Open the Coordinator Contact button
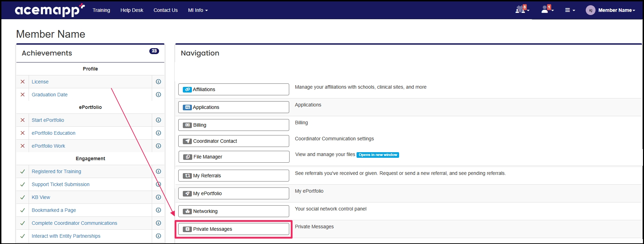 point(234,141)
